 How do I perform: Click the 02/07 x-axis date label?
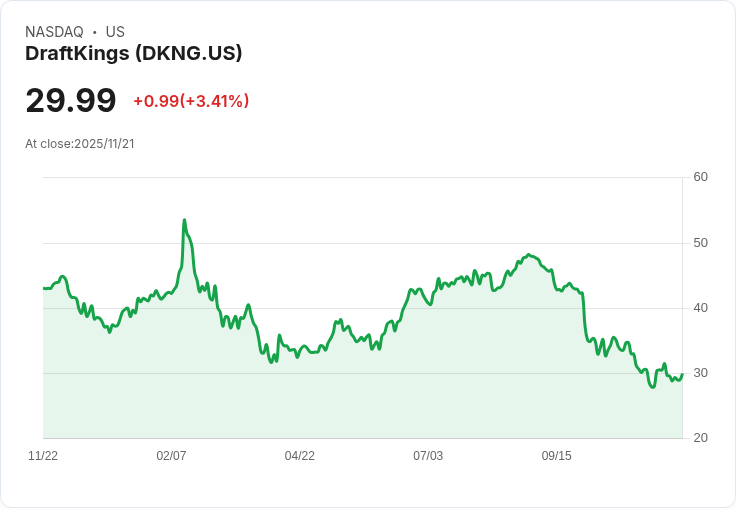click(171, 455)
